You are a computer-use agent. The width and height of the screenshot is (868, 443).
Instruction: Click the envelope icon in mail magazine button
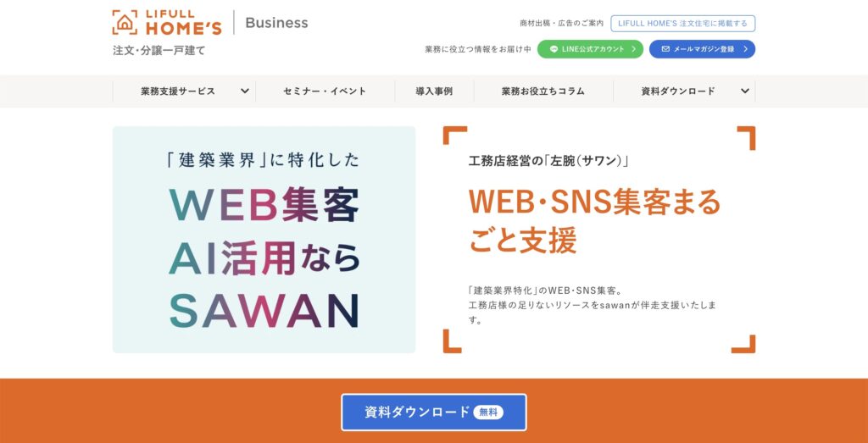click(x=665, y=48)
